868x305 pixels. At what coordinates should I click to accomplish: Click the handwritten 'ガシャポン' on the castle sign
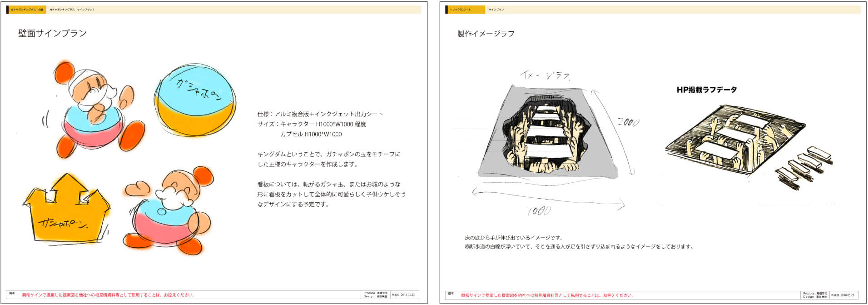click(63, 223)
